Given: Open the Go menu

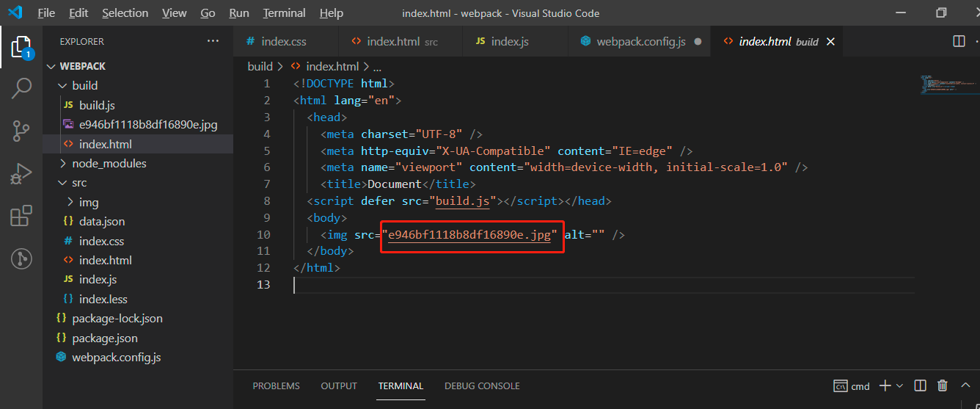Looking at the screenshot, I should coord(208,13).
